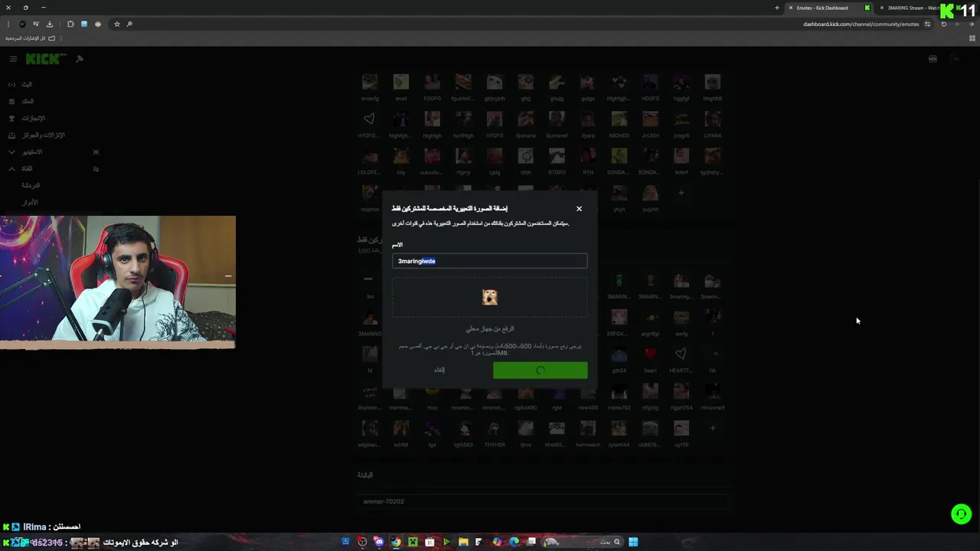The height and width of the screenshot is (551, 980).
Task: Click the upload from local device link
Action: click(490, 328)
